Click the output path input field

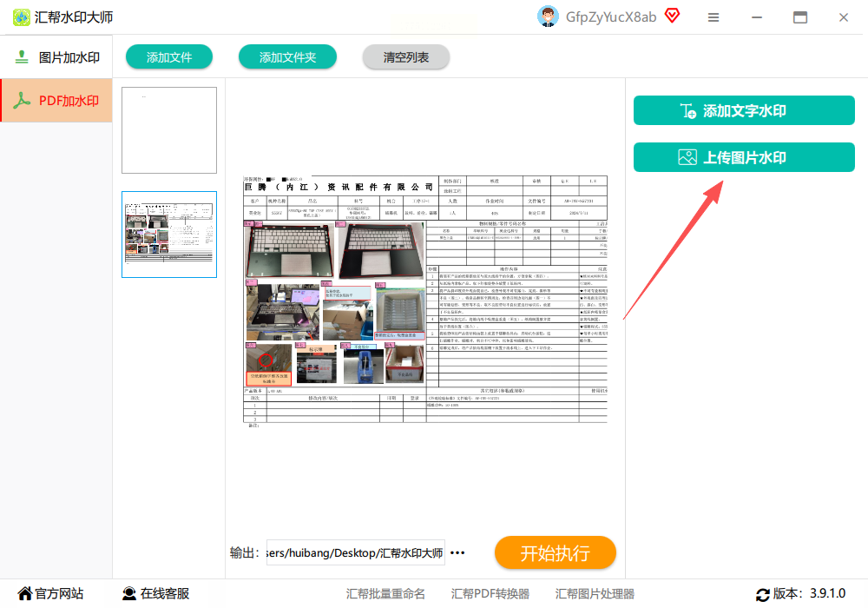(355, 552)
